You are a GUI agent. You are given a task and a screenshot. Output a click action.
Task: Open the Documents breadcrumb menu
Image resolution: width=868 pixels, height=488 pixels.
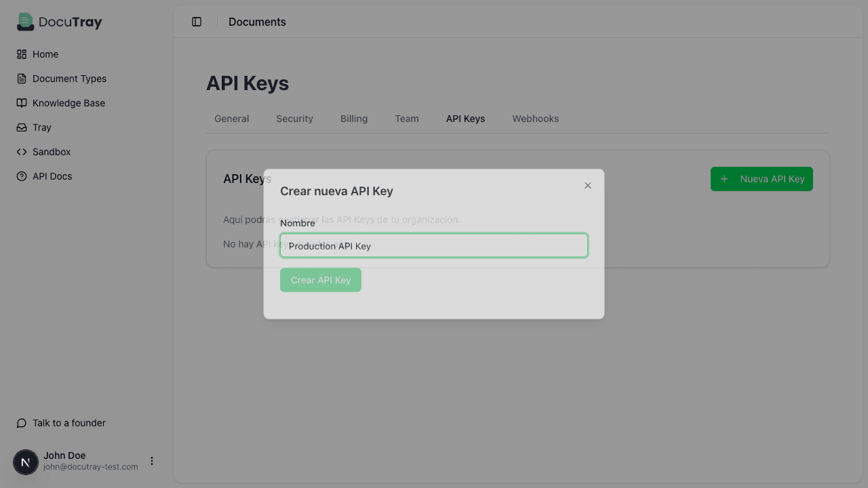[x=257, y=22]
